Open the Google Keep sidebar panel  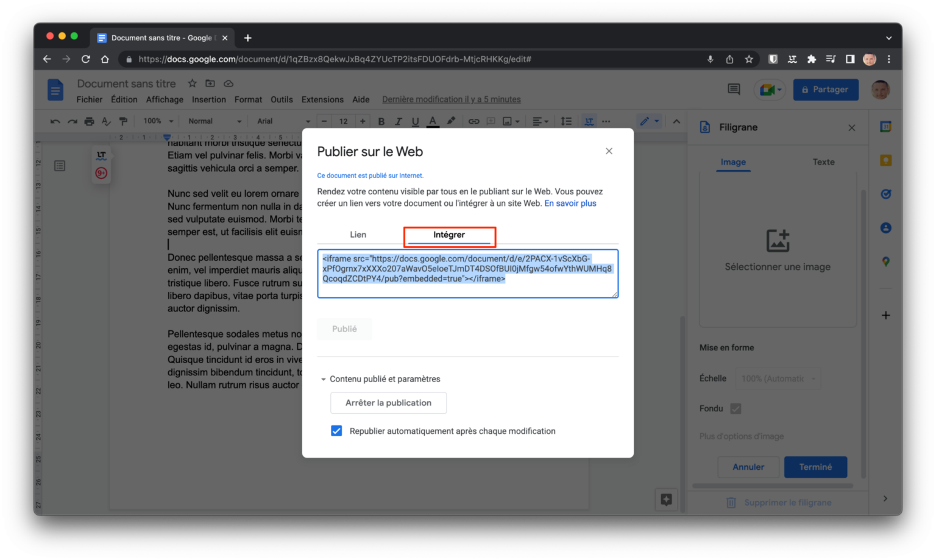[885, 160]
